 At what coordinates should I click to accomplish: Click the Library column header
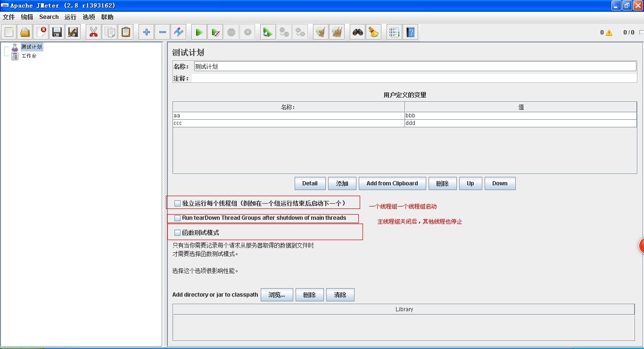point(404,309)
